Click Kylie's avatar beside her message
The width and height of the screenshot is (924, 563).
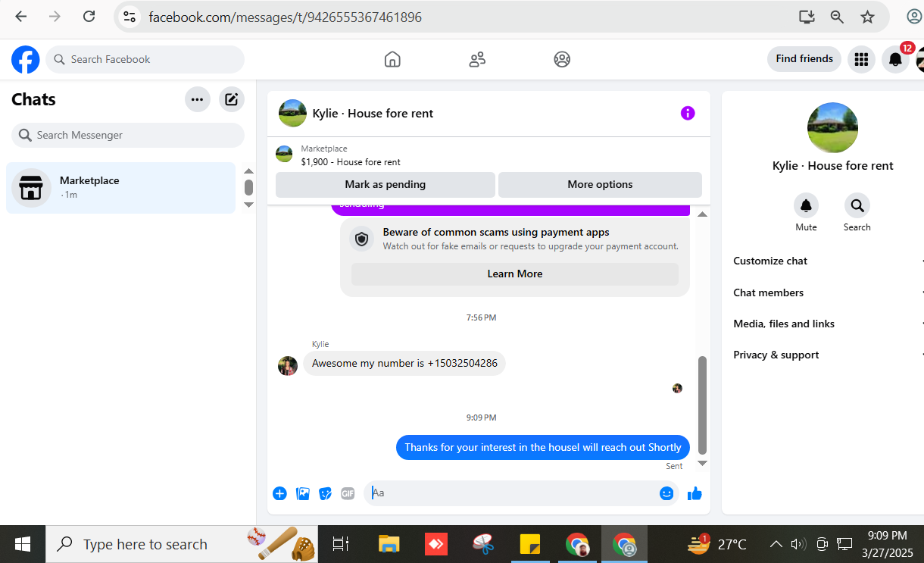(288, 366)
